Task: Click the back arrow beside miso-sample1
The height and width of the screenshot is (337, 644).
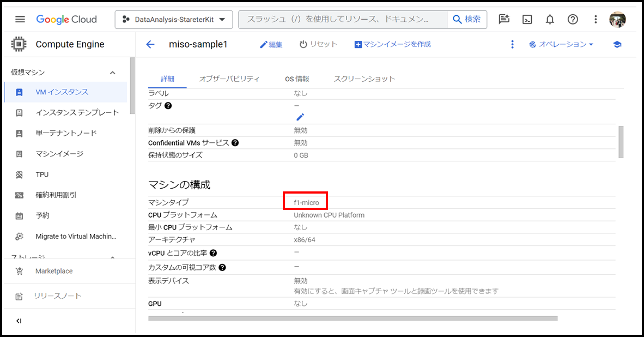Action: (x=150, y=45)
